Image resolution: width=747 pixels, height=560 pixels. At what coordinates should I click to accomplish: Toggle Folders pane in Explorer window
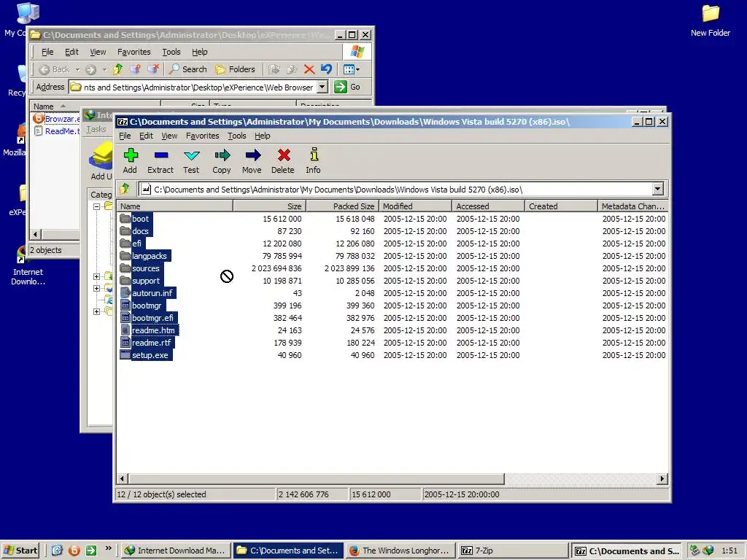pos(235,69)
